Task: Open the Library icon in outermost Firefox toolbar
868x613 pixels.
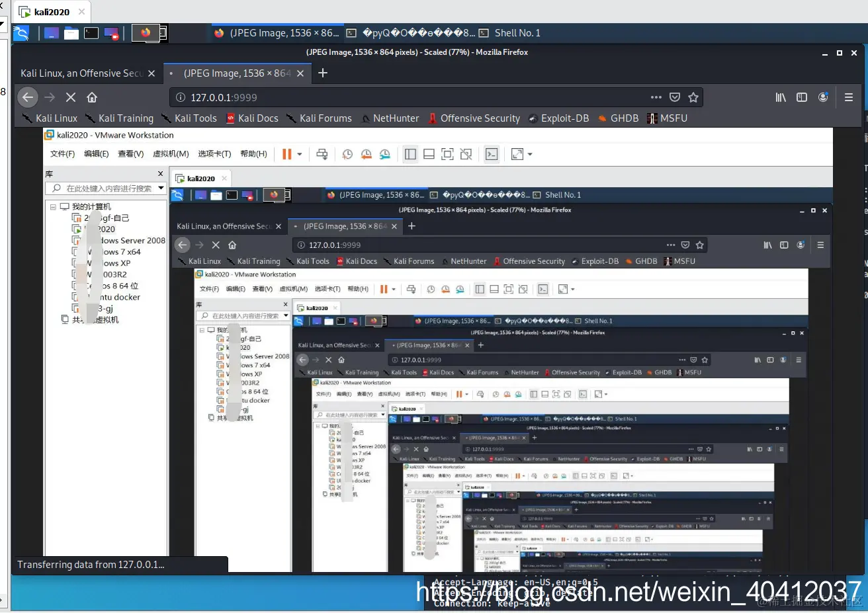Action: (x=781, y=97)
